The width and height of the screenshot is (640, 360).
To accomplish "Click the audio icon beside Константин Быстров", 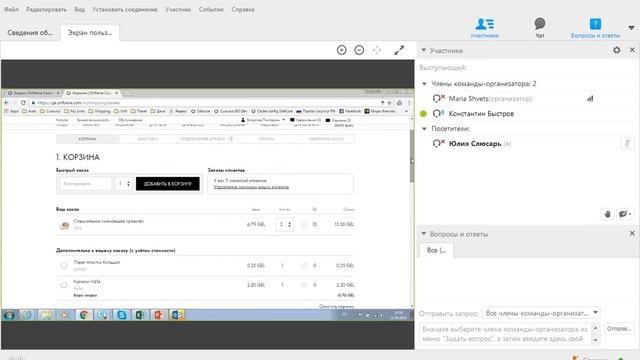I will coord(439,113).
